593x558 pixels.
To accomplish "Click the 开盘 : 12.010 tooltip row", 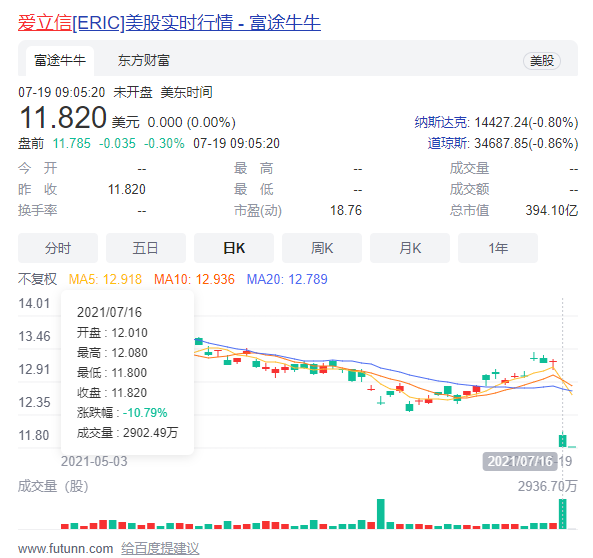I will pos(112,333).
